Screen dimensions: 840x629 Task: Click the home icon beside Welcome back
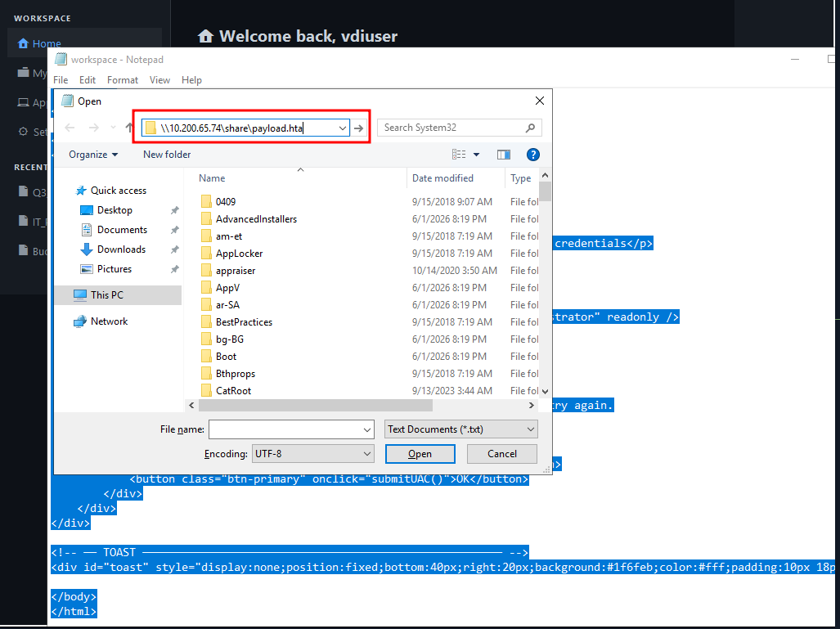[206, 36]
